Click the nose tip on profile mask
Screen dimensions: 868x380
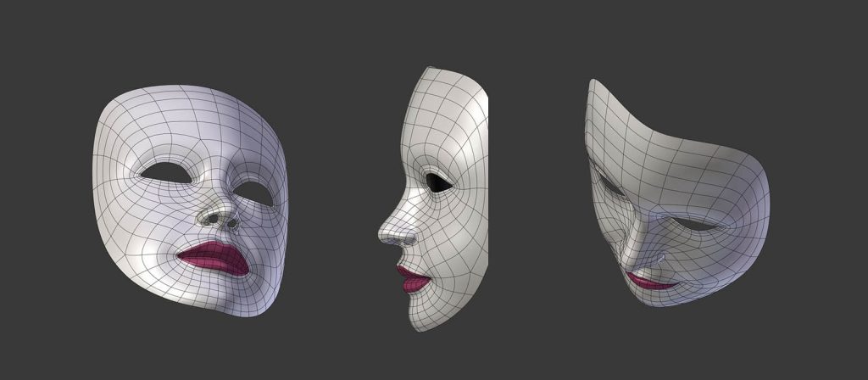384,237
